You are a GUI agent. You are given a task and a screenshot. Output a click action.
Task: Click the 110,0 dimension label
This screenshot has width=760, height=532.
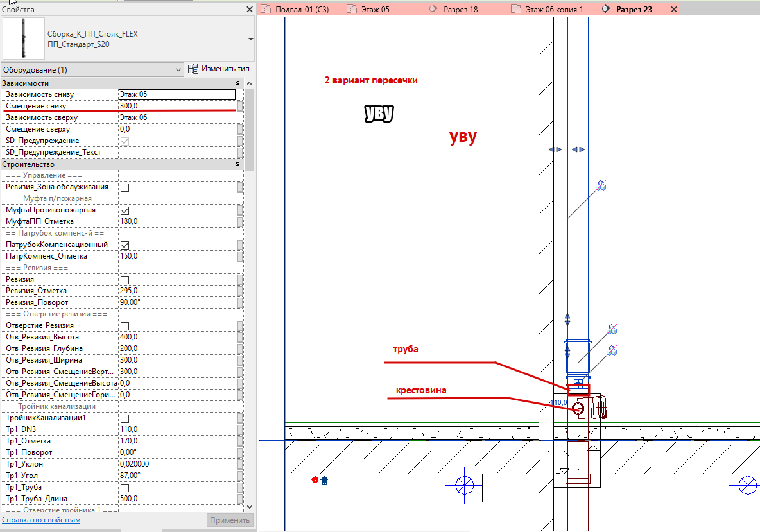(x=560, y=402)
